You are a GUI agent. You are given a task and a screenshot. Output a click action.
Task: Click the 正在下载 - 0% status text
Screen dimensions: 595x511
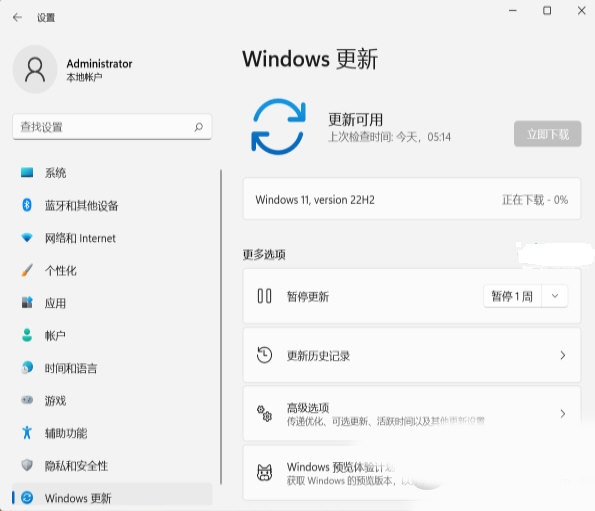pyautogui.click(x=535, y=200)
